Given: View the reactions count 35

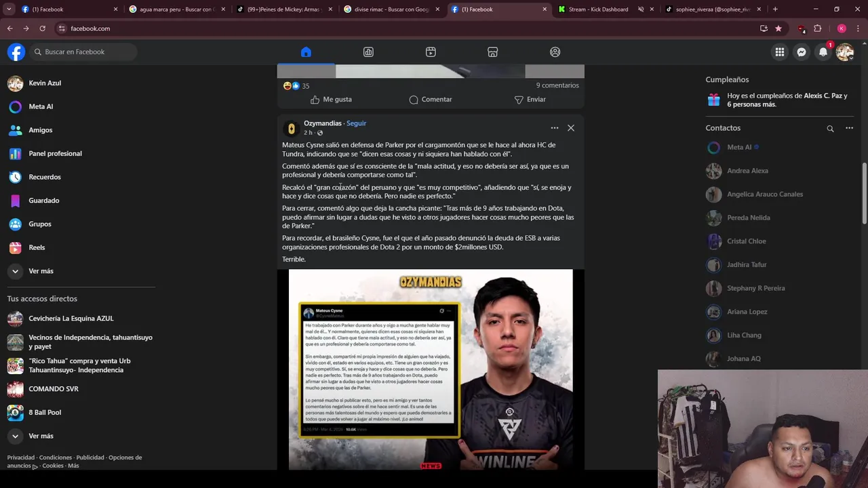Looking at the screenshot, I should (305, 86).
